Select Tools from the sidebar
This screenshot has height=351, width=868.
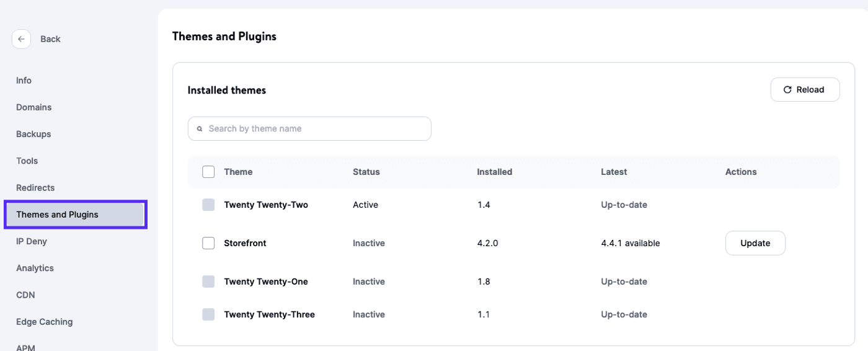tap(27, 161)
